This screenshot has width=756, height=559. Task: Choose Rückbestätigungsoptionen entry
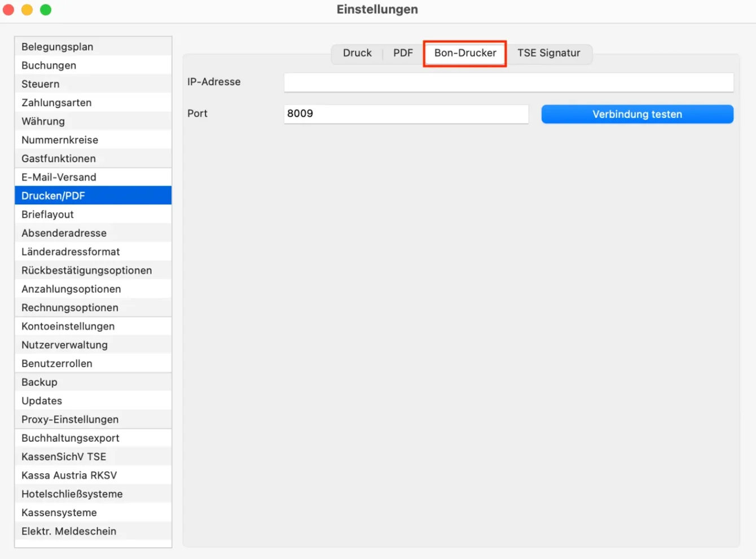tap(93, 270)
